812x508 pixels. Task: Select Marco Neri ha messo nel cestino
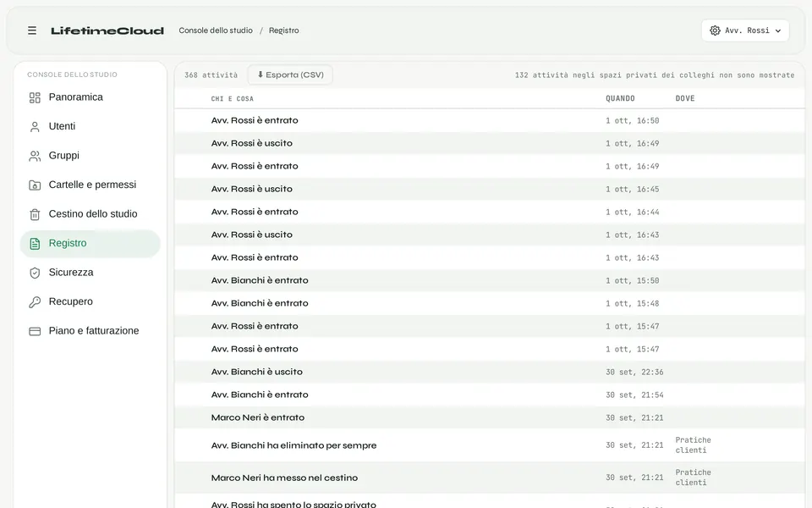point(490,478)
